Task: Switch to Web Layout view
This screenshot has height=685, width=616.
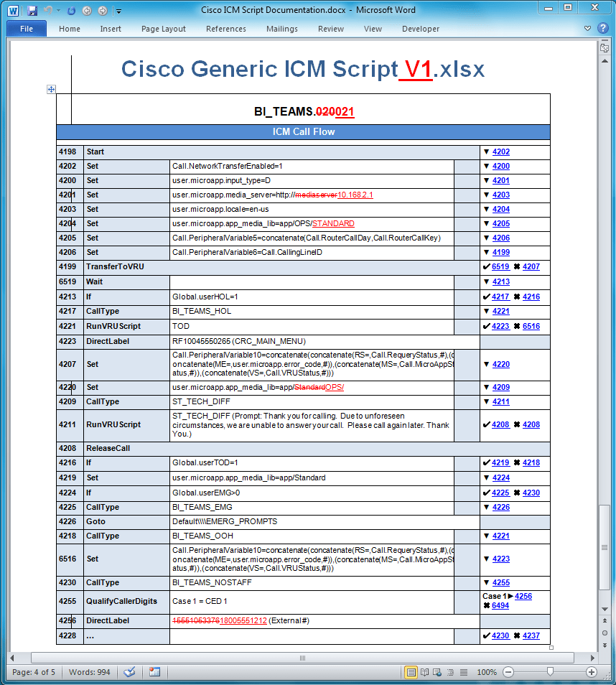Action: tap(437, 672)
